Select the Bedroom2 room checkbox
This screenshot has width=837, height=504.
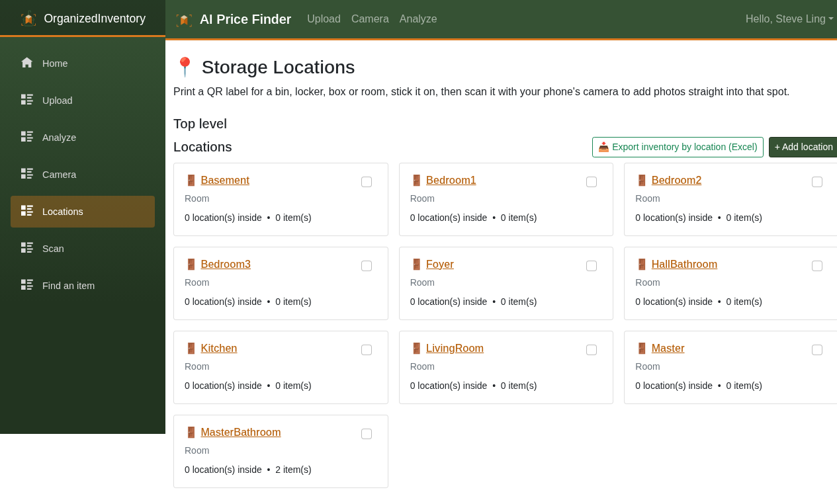[x=817, y=182]
